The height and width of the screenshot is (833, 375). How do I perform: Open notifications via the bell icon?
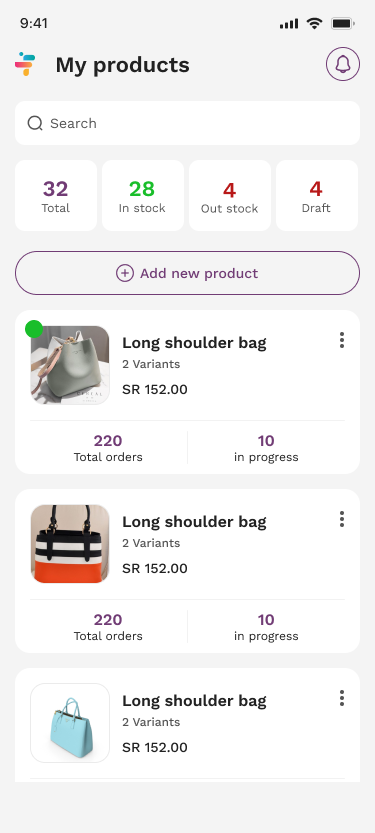pyautogui.click(x=343, y=64)
